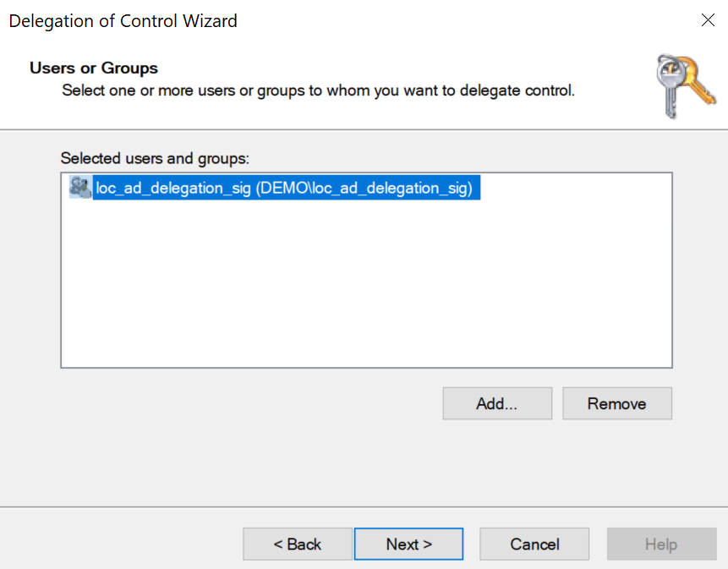Click the DEMO\loc_ad_delegation_sig domain text in the entry

pos(364,188)
